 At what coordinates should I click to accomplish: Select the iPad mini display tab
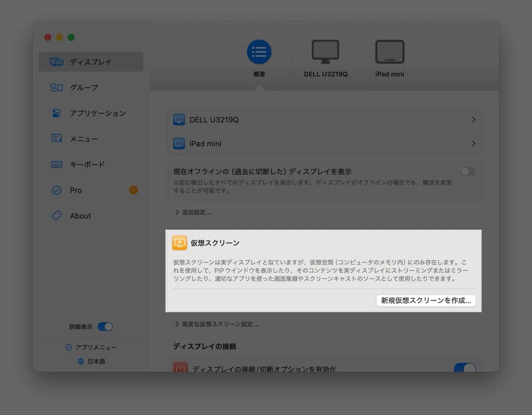coord(390,58)
